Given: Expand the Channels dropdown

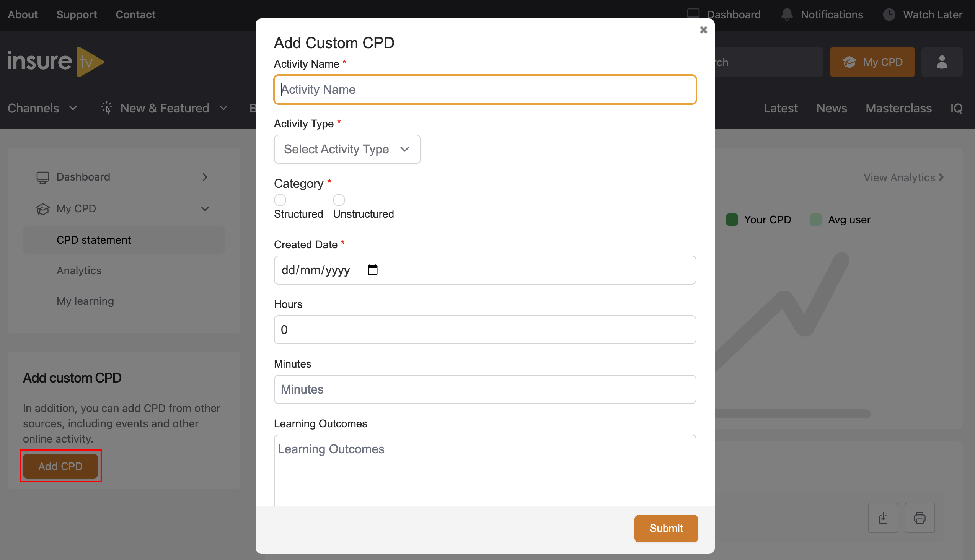Looking at the screenshot, I should (x=43, y=108).
